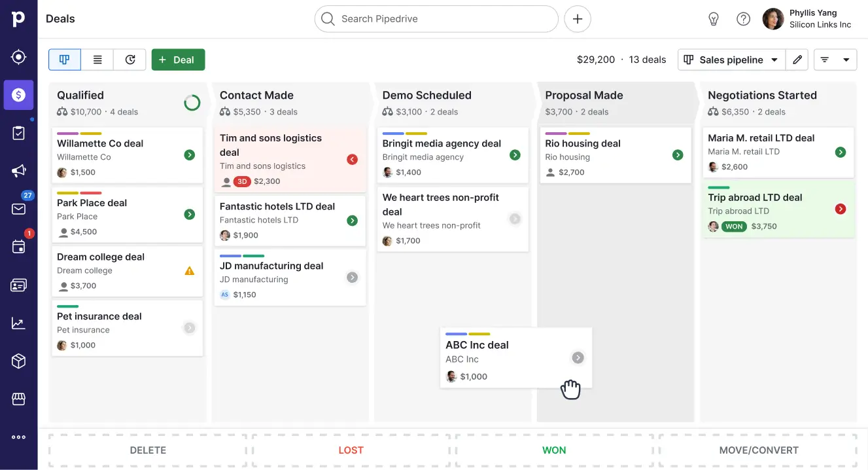Open the Campaigns megaphone icon
Image resolution: width=868 pixels, height=470 pixels.
pyautogui.click(x=18, y=171)
